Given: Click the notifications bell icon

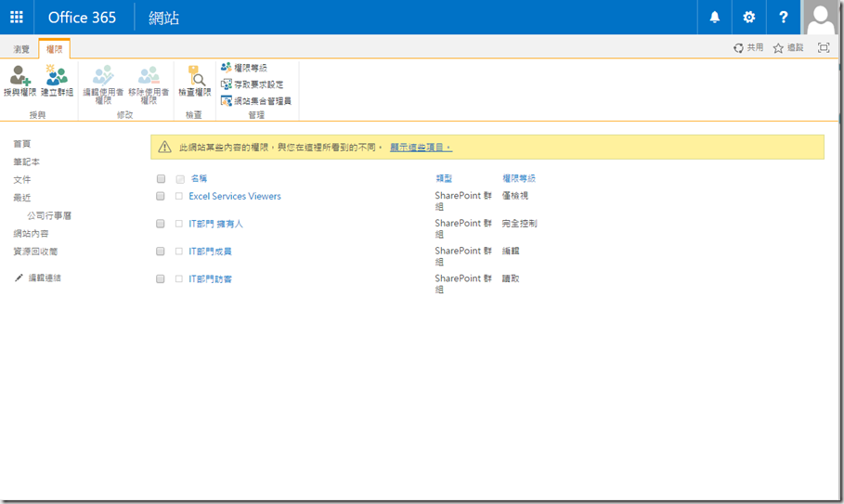Looking at the screenshot, I should coord(714,17).
